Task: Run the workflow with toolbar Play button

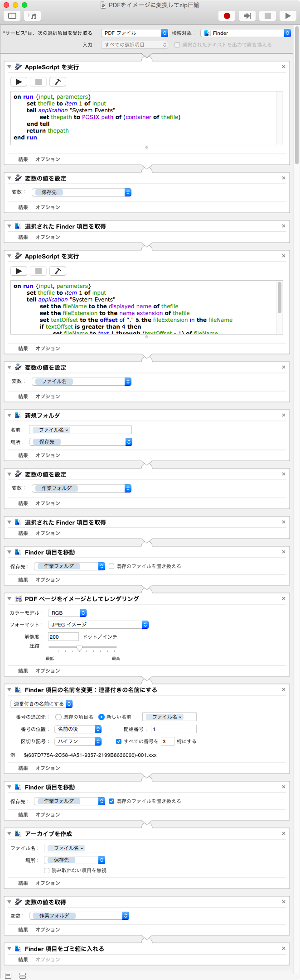Action: 288,16
